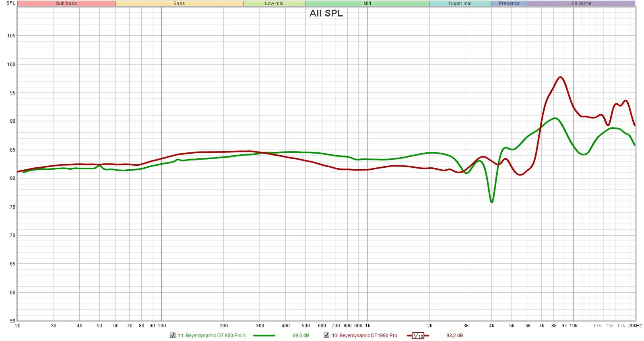
Task: Click the All SPL graph title
Action: pyautogui.click(x=326, y=13)
